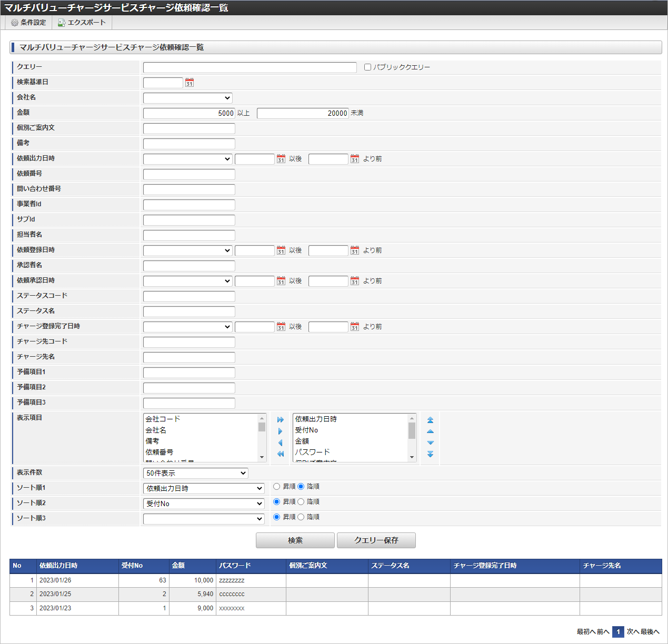Check the パブリッククエリー checkbox
Image resolution: width=668 pixels, height=644 pixels.
pos(368,67)
